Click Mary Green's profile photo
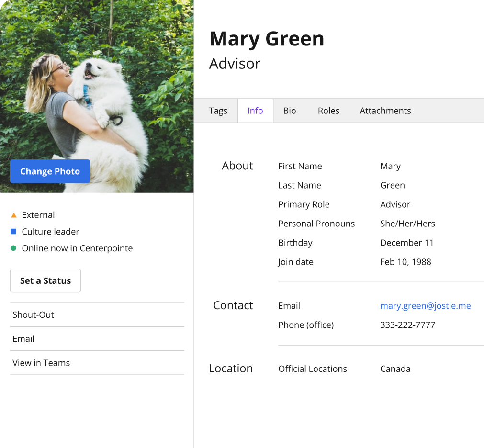 pos(97,96)
